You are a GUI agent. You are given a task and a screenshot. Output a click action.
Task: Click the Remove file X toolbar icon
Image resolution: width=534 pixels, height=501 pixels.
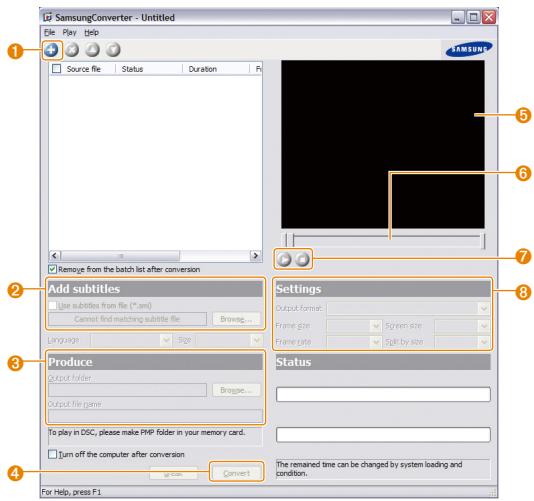(x=72, y=50)
